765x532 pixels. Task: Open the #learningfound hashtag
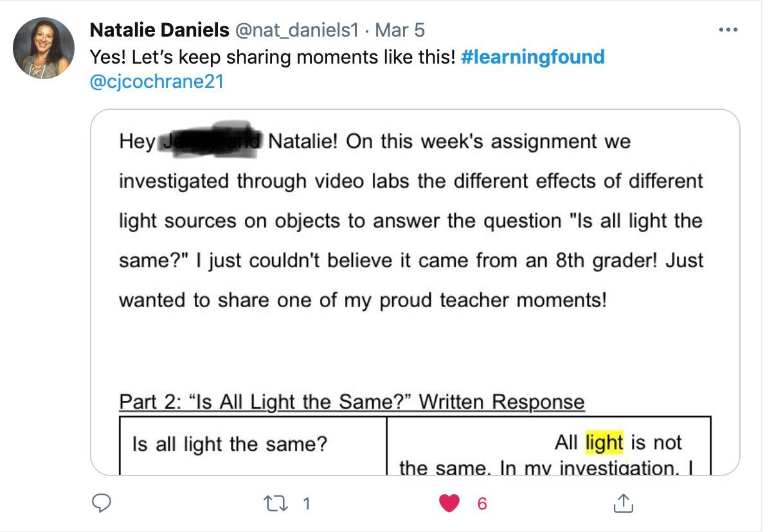533,57
